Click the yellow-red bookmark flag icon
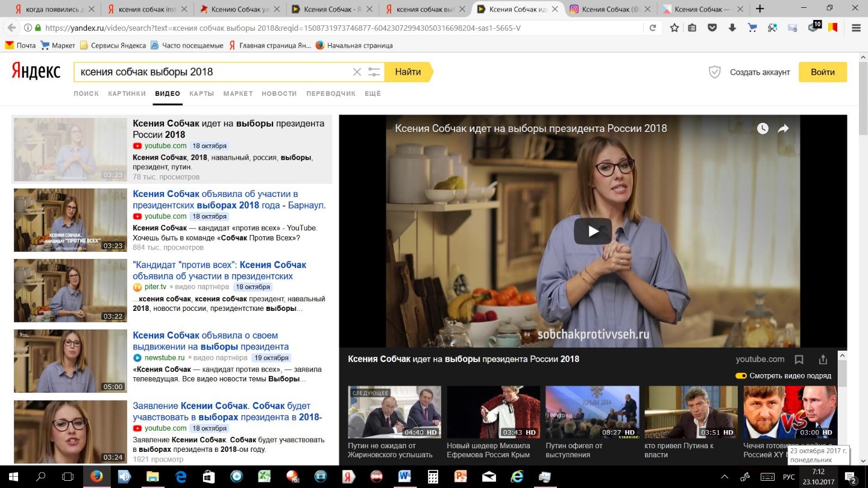This screenshot has width=868, height=488. click(x=832, y=28)
